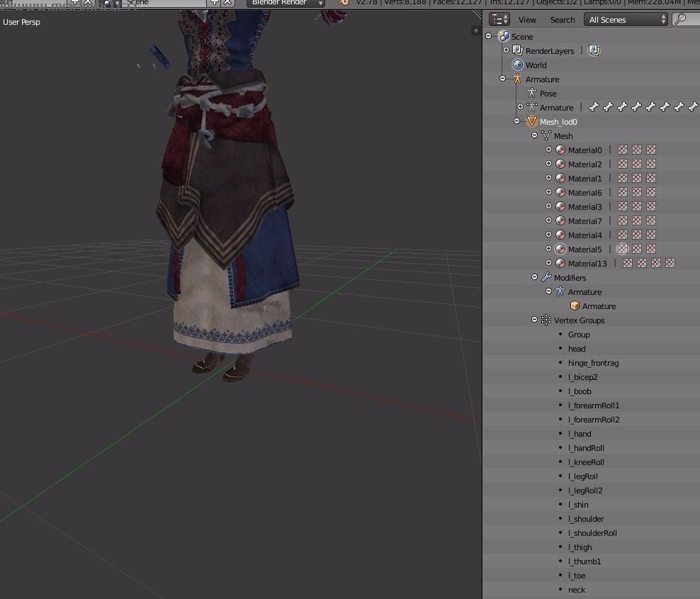
Task: Expand the Material4 node
Action: [x=548, y=235]
